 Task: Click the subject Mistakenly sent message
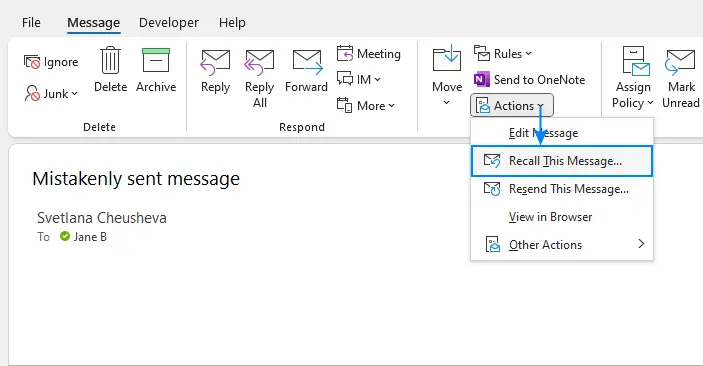[x=136, y=179]
